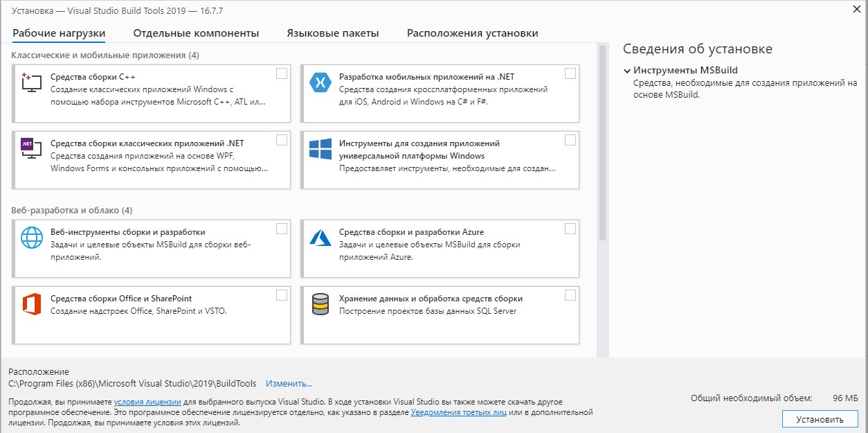Click the Office/SharePoint build tools icon
This screenshot has width=868, height=433.
click(32, 304)
